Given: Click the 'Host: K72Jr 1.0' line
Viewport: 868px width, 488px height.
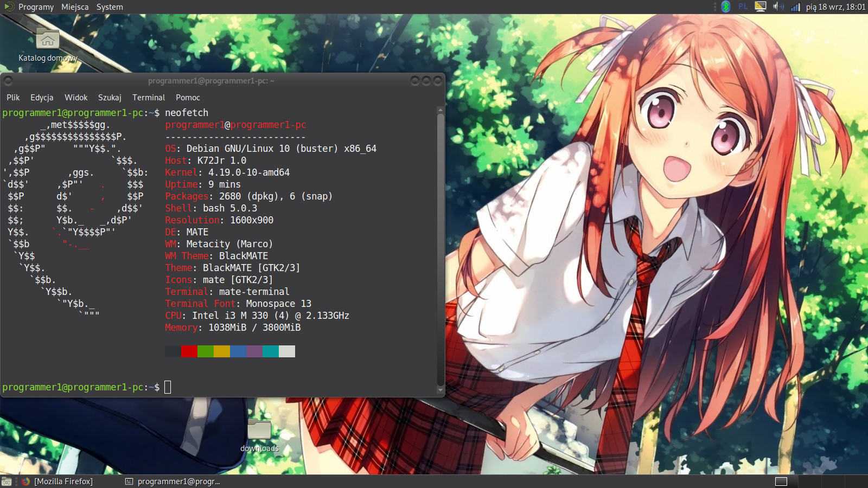Looking at the screenshot, I should tap(206, 160).
